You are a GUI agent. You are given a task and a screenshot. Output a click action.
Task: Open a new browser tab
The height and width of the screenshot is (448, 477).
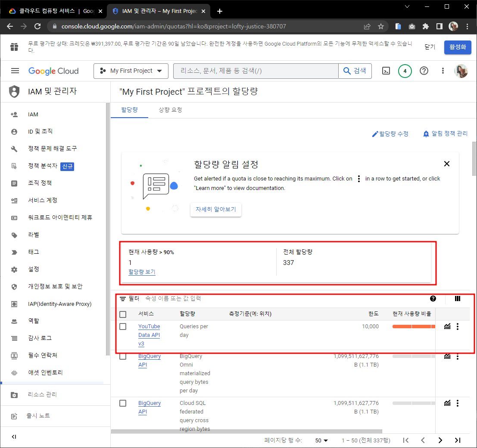[220, 11]
